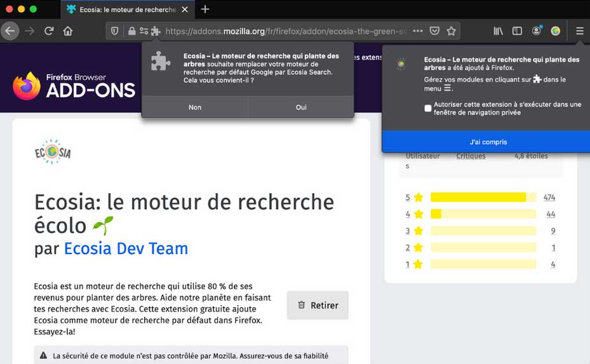Answer Oui to replace search engine
590x364 pixels.
[x=301, y=107]
